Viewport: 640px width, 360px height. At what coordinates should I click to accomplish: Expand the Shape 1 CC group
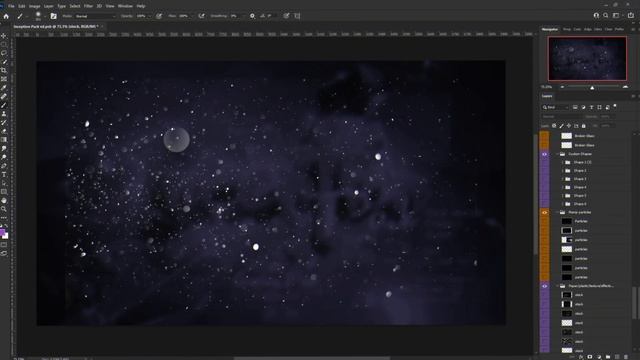point(562,162)
